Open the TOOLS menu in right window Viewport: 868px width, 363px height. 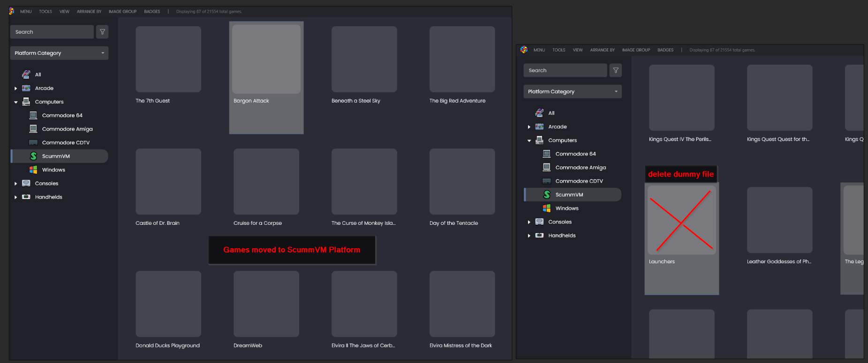click(559, 50)
